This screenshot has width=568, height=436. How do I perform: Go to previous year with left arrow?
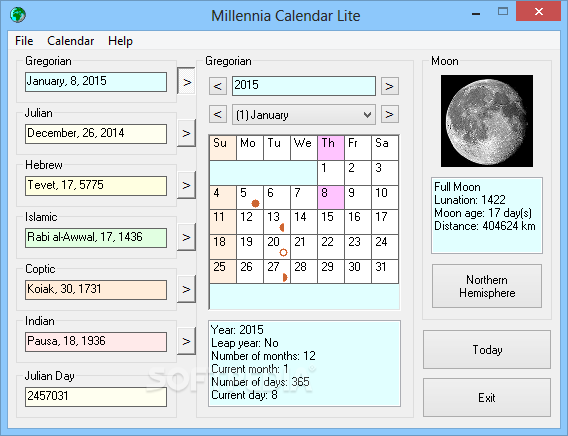(218, 86)
